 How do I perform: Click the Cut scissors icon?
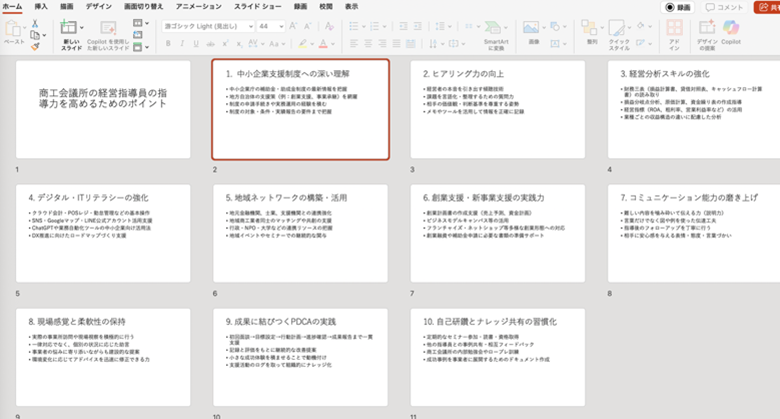coord(36,22)
